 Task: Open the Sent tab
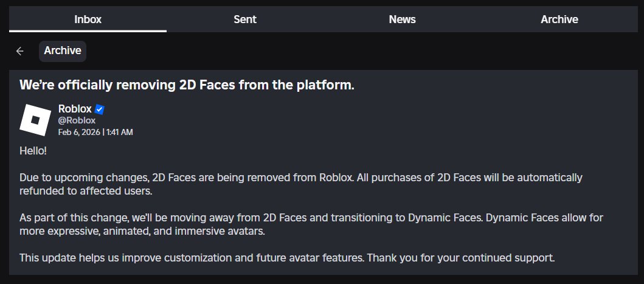click(245, 19)
